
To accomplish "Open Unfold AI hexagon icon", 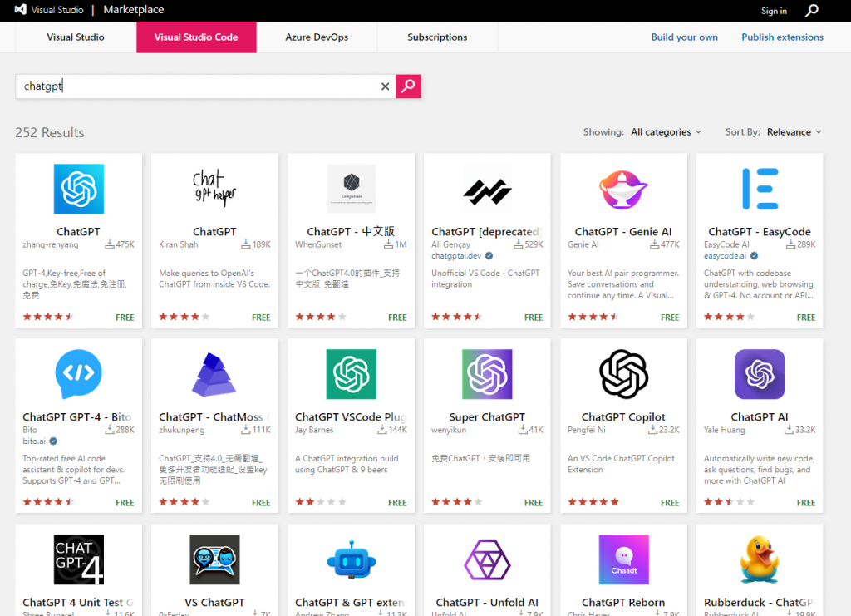I will pyautogui.click(x=487, y=559).
